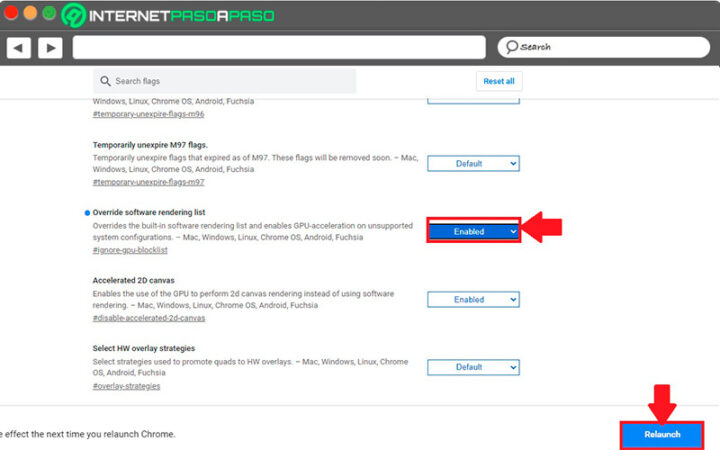Click the back arrow navigation button
Image resolution: width=720 pixels, height=450 pixels.
click(19, 48)
